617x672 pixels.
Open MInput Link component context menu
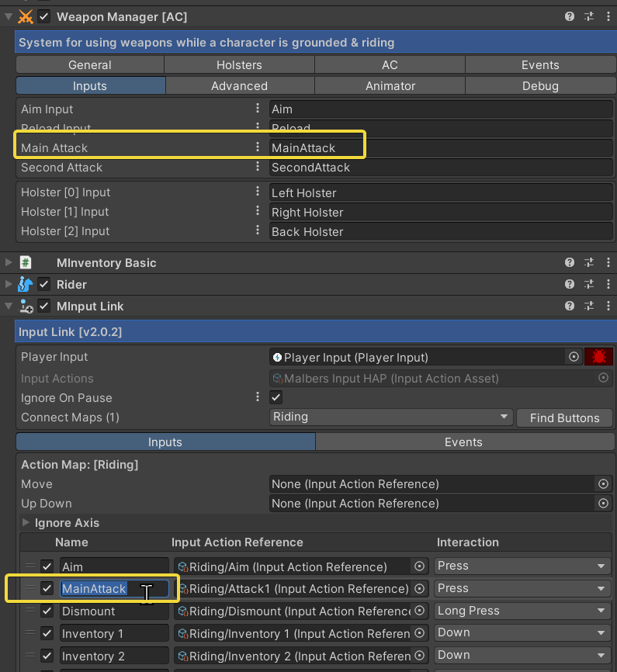606,307
